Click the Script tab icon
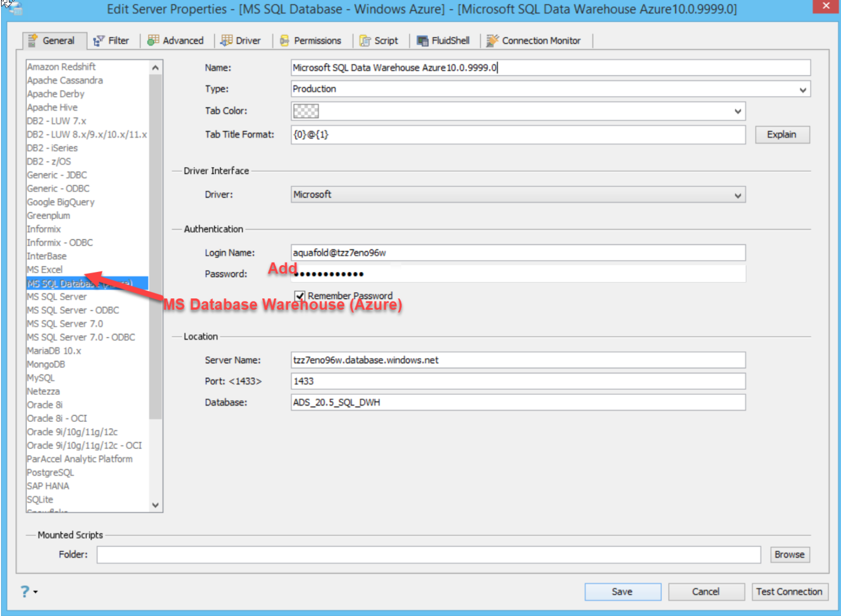The height and width of the screenshot is (616, 841). [365, 40]
